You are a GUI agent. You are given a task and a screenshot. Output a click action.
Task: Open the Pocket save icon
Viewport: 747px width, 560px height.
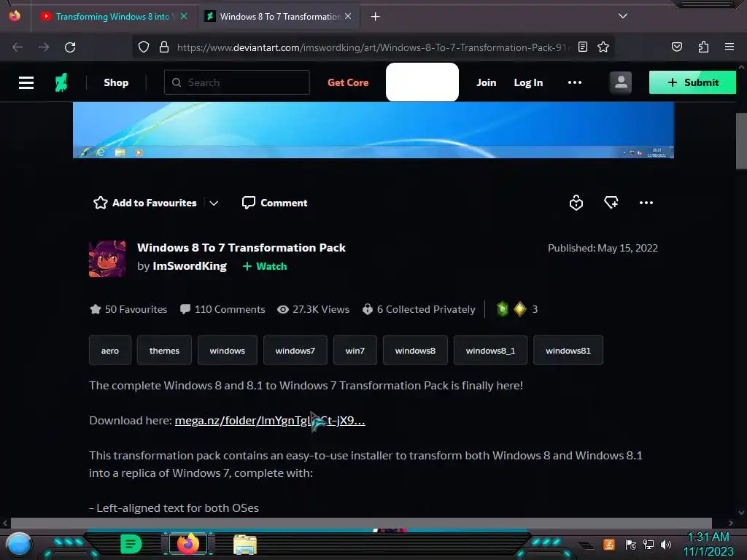coord(676,47)
